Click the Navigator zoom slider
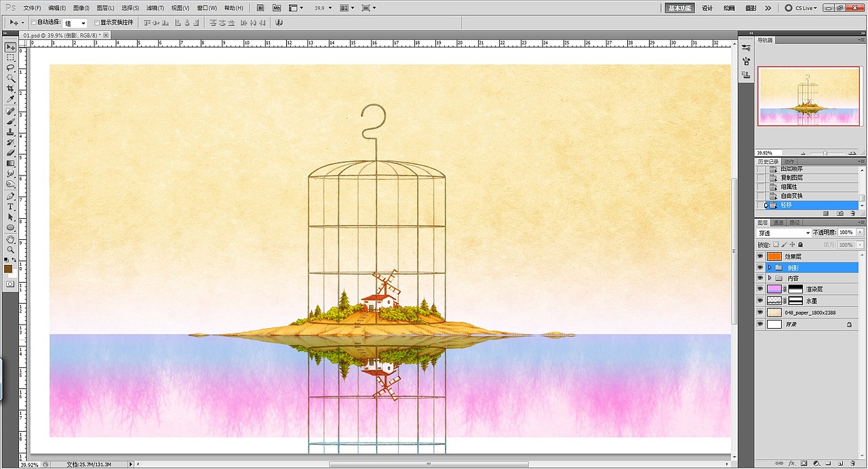Screen dimensions: 868x469 [825, 153]
